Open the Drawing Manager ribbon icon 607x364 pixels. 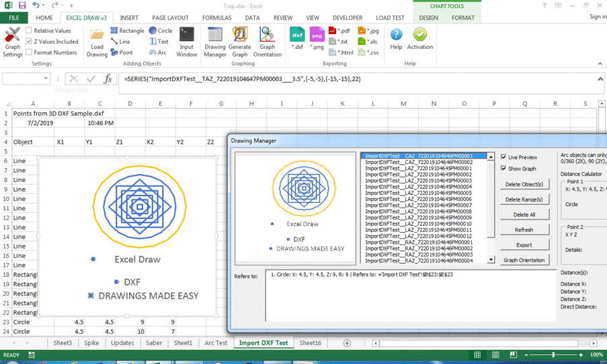coord(215,42)
